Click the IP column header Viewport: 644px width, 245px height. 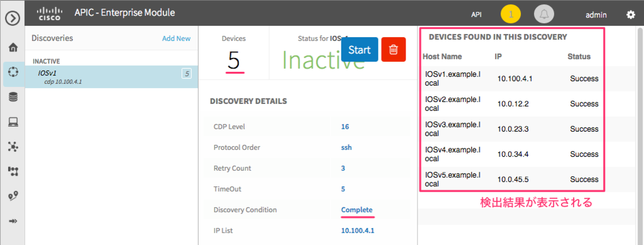pos(498,57)
